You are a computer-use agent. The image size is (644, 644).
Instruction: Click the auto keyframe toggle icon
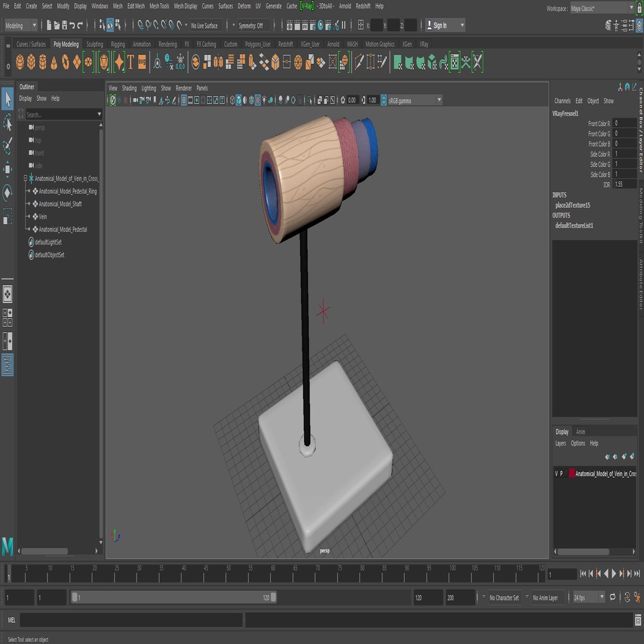pos(627,597)
